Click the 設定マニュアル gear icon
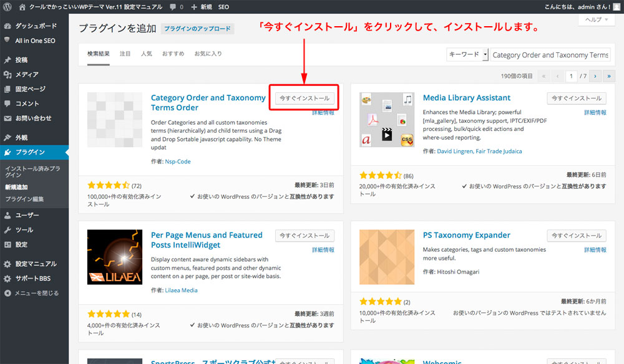The width and height of the screenshot is (624, 364). 7,264
